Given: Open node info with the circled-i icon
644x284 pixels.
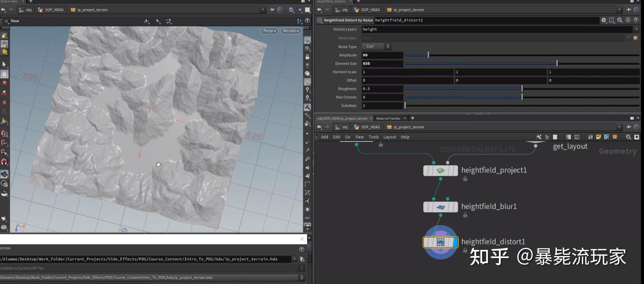Looking at the screenshot, I should [x=628, y=20].
